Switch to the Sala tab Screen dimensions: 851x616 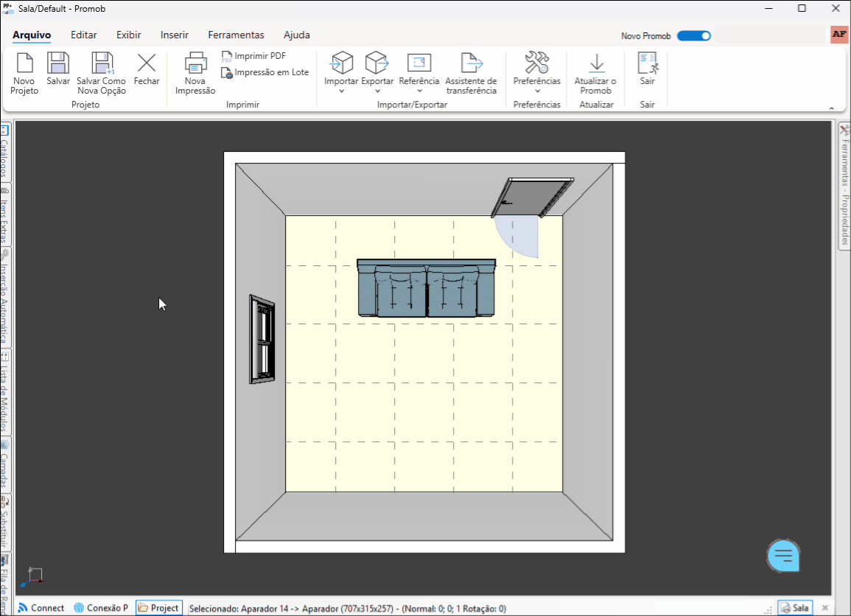click(x=795, y=608)
